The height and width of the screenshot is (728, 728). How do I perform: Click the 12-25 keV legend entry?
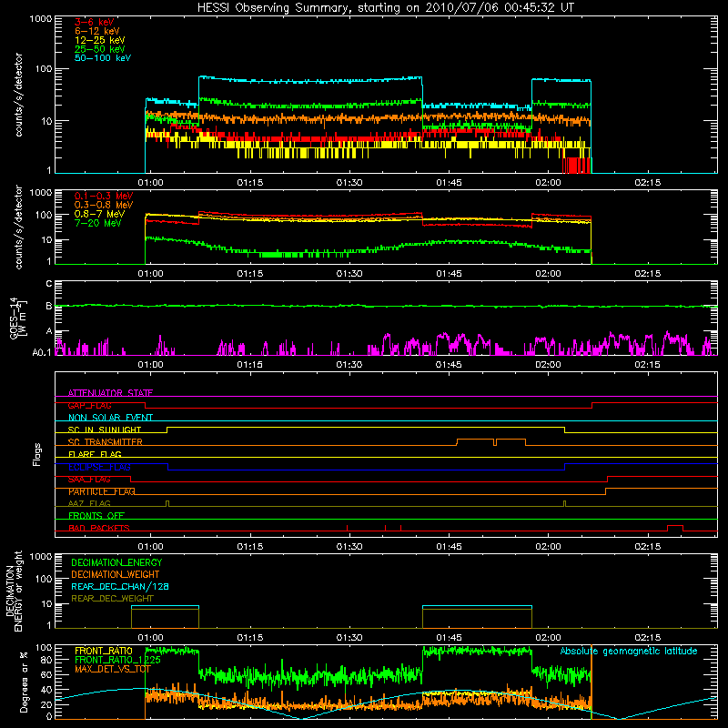[100, 40]
